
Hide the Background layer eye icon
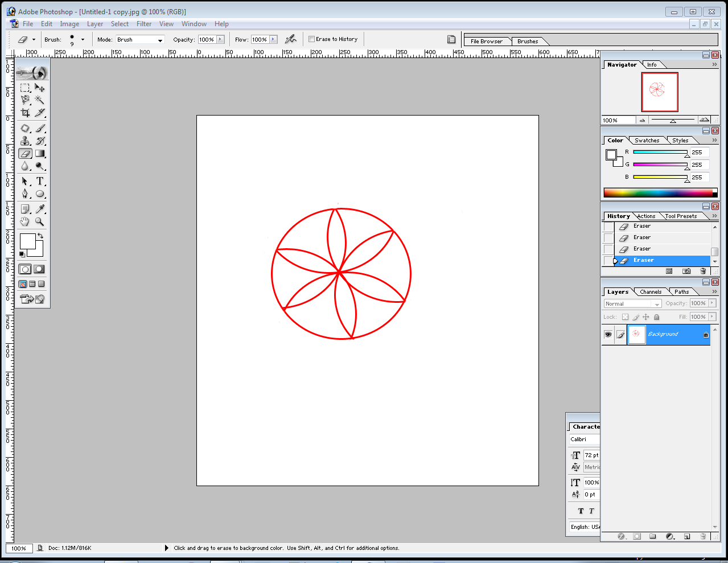click(x=608, y=335)
